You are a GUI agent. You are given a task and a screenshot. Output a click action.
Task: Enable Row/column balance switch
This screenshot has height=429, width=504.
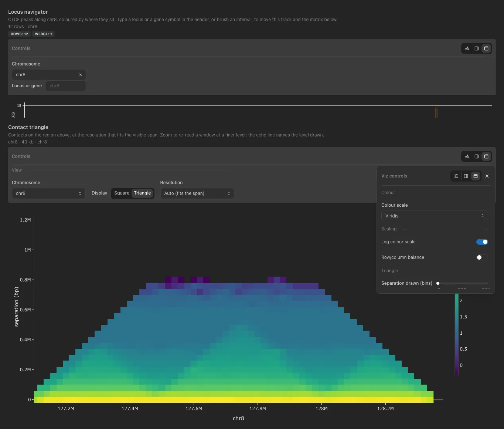point(482,257)
